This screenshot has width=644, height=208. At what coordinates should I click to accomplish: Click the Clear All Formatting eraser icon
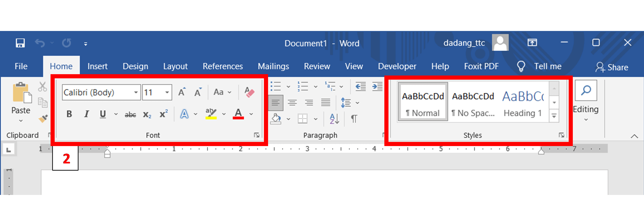249,92
